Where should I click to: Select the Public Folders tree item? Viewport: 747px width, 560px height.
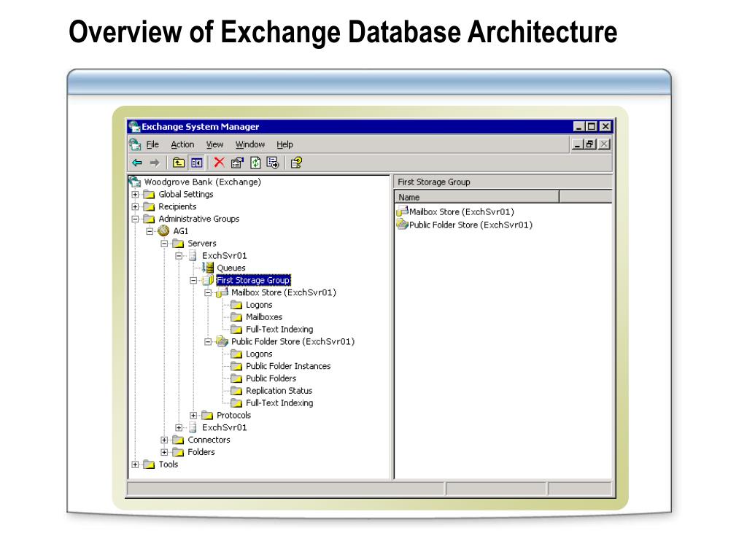pyautogui.click(x=271, y=378)
